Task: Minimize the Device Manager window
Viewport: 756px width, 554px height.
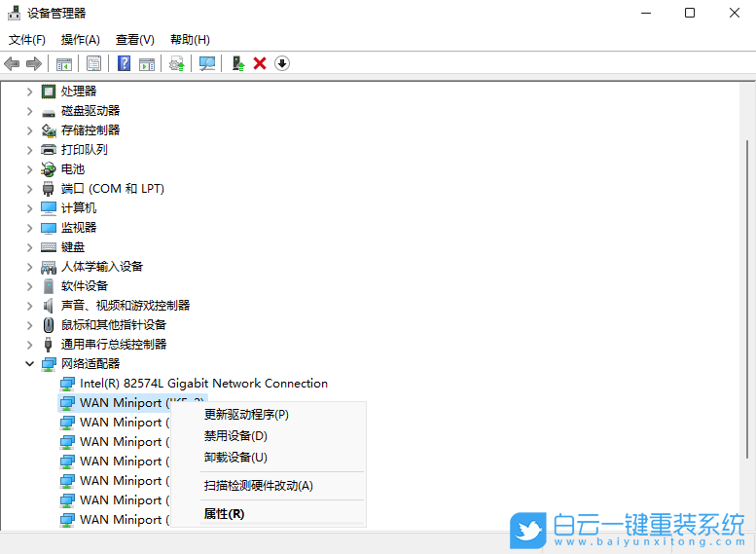Action: point(646,13)
